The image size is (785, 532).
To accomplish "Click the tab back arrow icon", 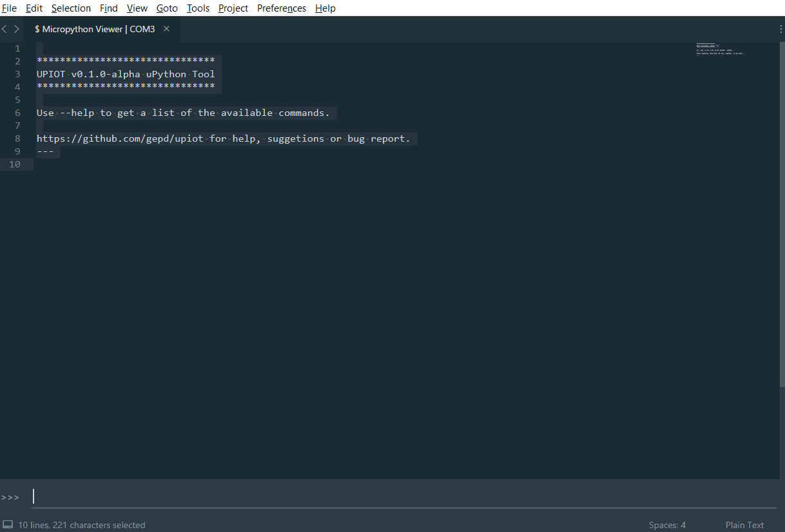I will (5, 29).
